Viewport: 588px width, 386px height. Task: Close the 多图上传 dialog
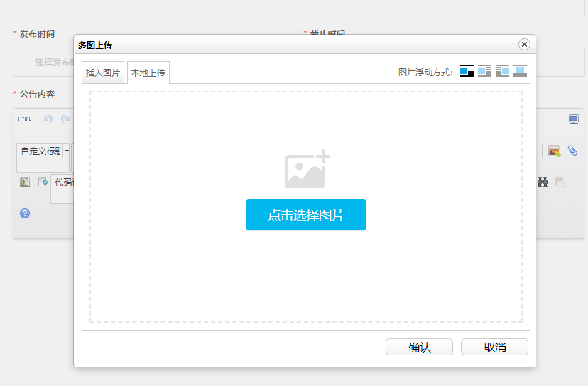[524, 45]
